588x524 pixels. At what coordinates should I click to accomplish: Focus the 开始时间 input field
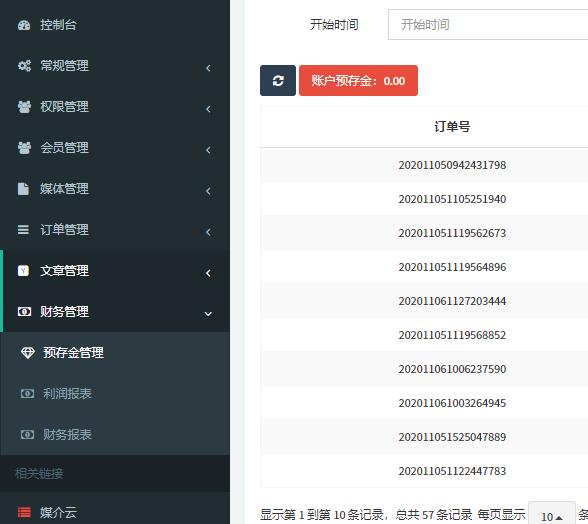pyautogui.click(x=488, y=25)
